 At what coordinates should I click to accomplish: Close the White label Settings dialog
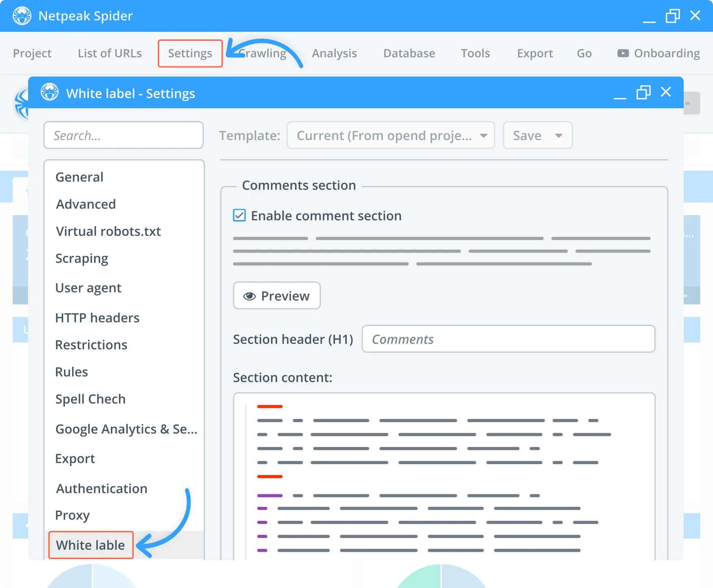[x=666, y=92]
